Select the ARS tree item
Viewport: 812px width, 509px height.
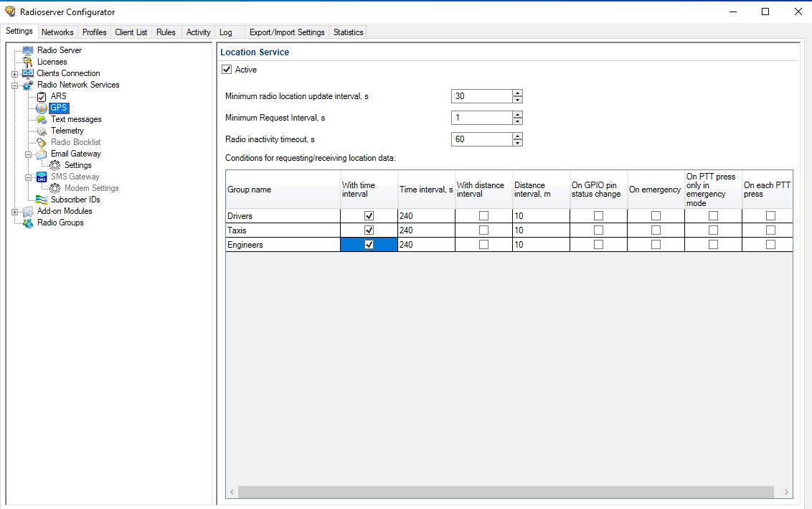pyautogui.click(x=59, y=96)
